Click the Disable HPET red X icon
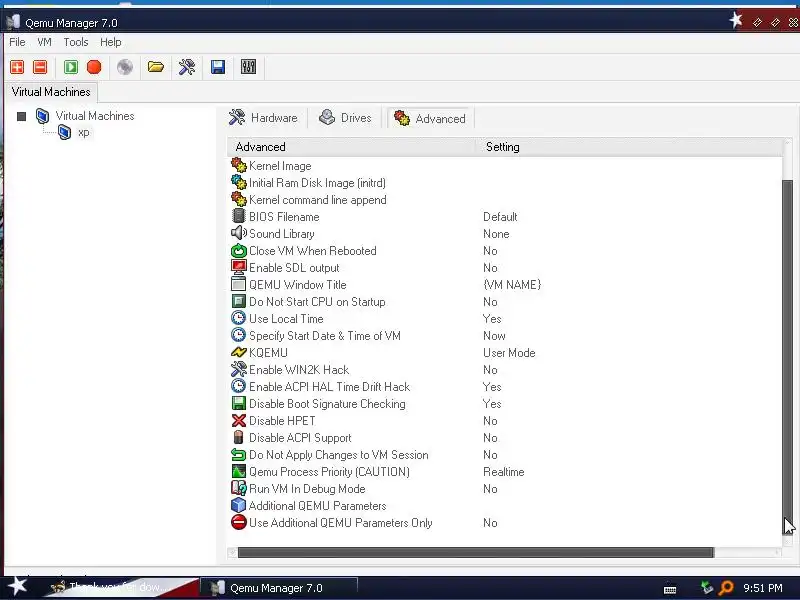 pyautogui.click(x=238, y=420)
